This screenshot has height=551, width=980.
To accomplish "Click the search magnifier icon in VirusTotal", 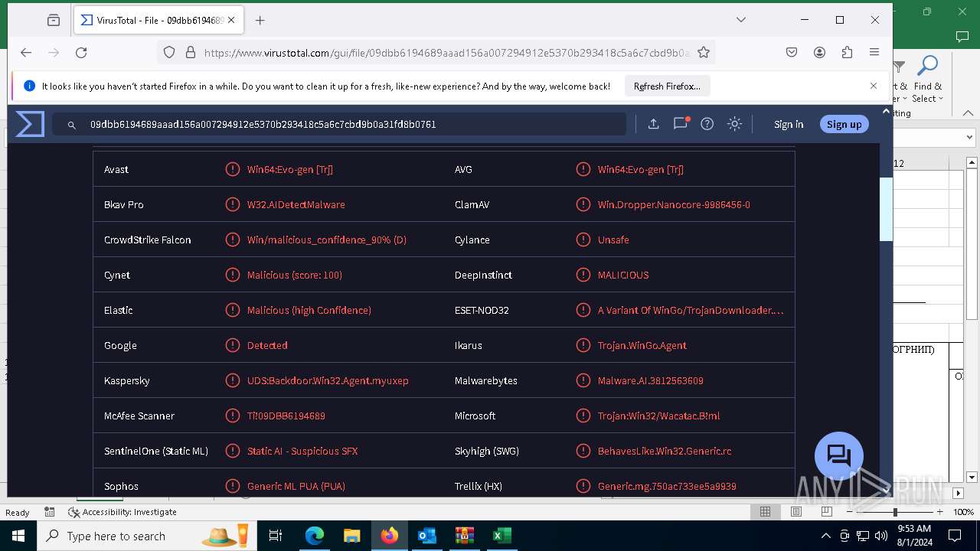I will click(72, 125).
